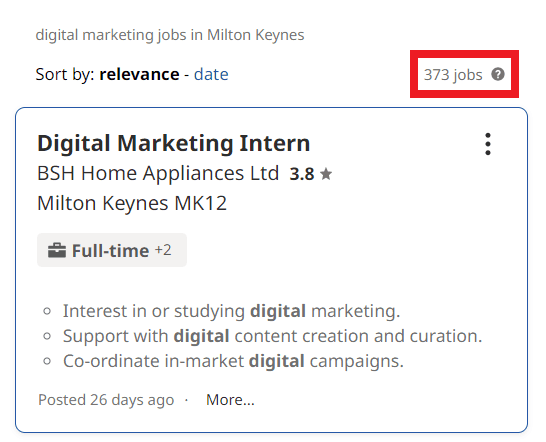546x442 pixels.
Task: Click the 'digital marketing jobs in Milton Keynes' heading
Action: pyautogui.click(x=170, y=35)
